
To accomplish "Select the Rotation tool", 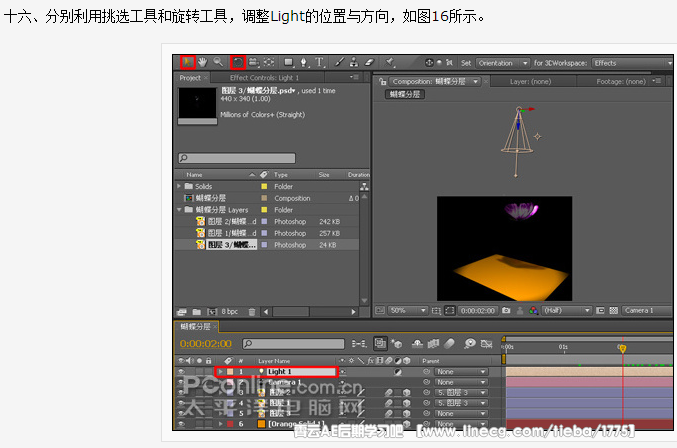I will pos(237,62).
